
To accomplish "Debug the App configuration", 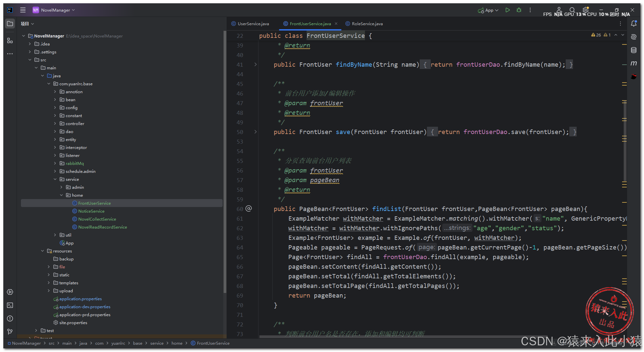I will coord(519,10).
